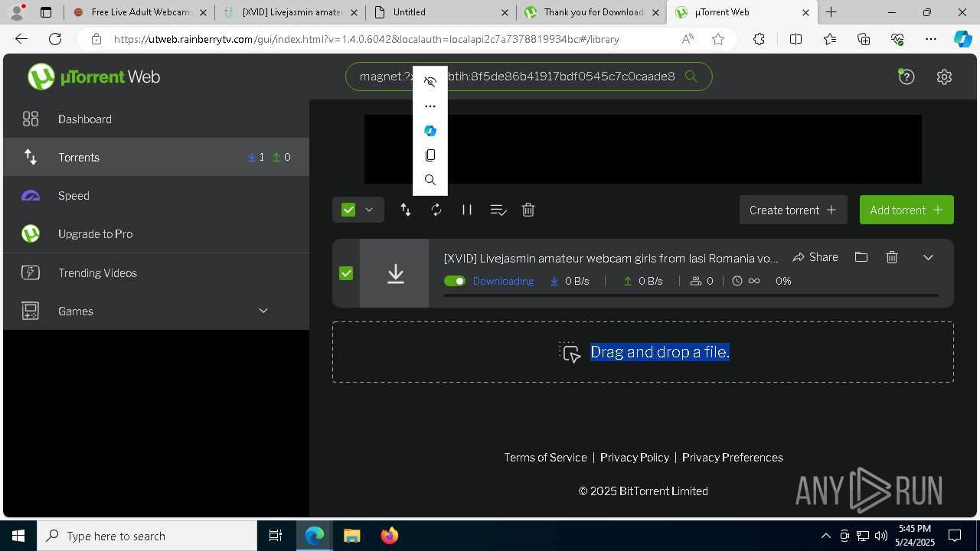
Task: Select Torrents in the sidebar
Action: tap(156, 157)
